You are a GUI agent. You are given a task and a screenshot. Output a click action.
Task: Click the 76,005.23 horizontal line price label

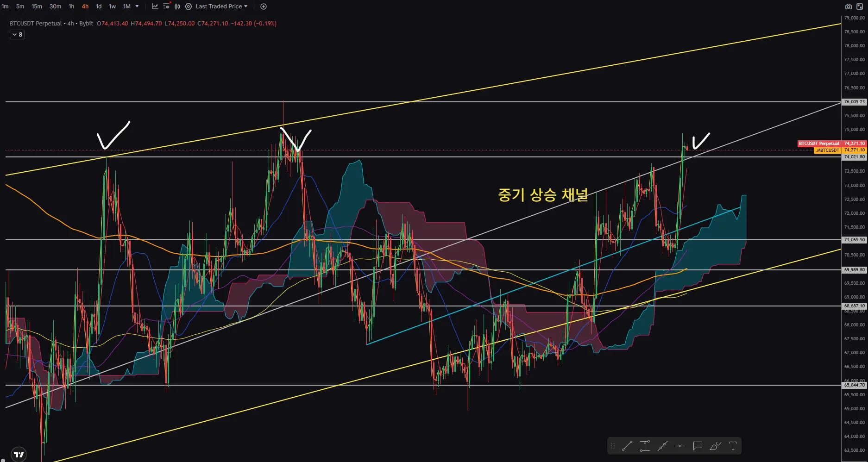pos(854,102)
